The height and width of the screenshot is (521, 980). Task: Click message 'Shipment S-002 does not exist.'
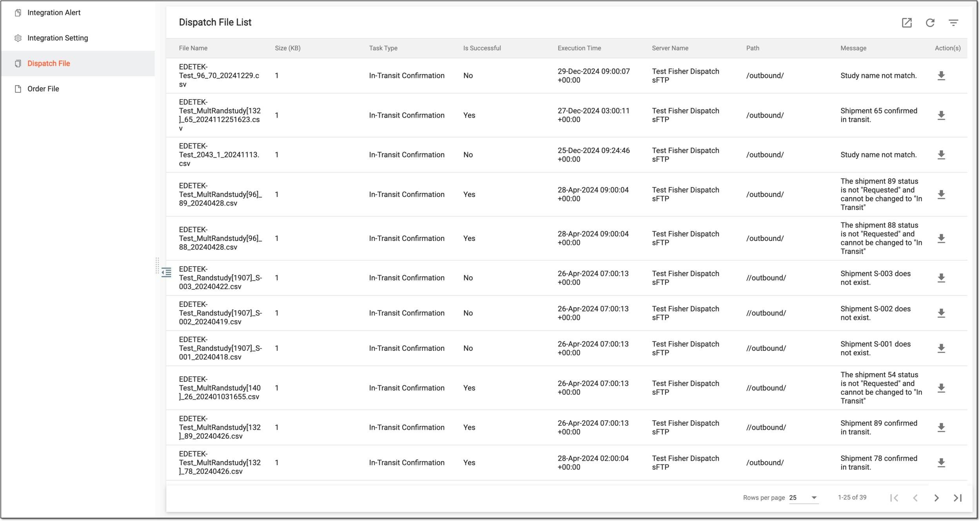(875, 313)
